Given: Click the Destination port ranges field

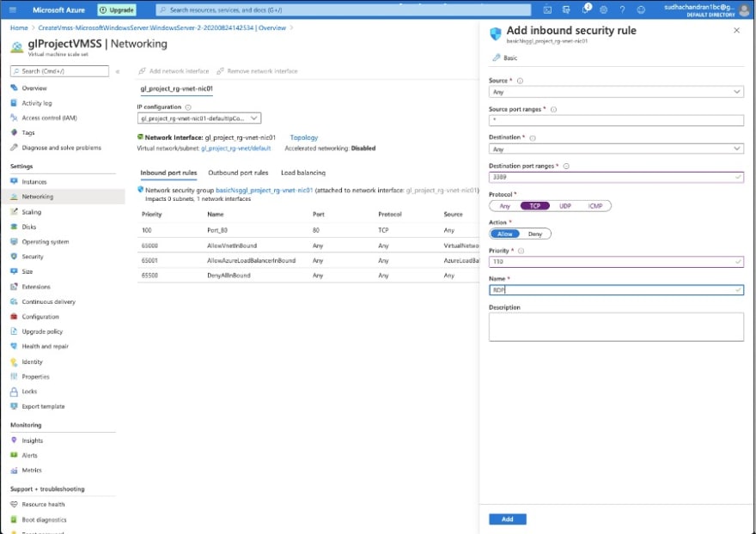Looking at the screenshot, I should click(616, 177).
